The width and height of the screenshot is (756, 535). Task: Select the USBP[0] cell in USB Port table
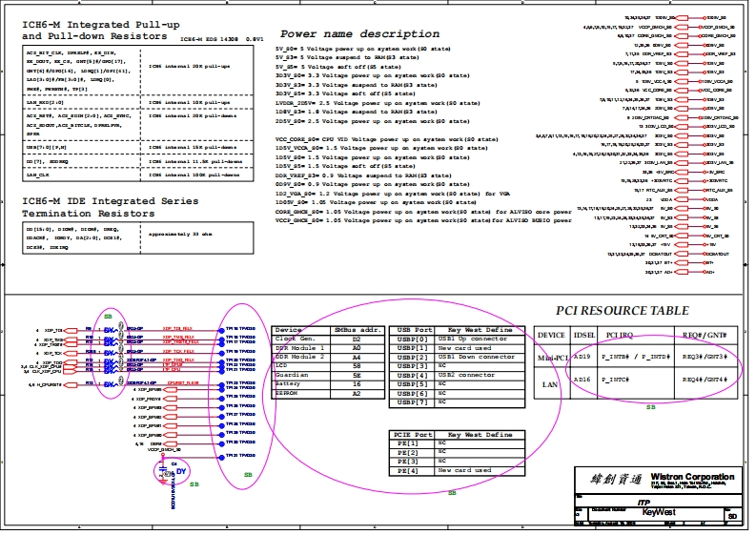411,339
